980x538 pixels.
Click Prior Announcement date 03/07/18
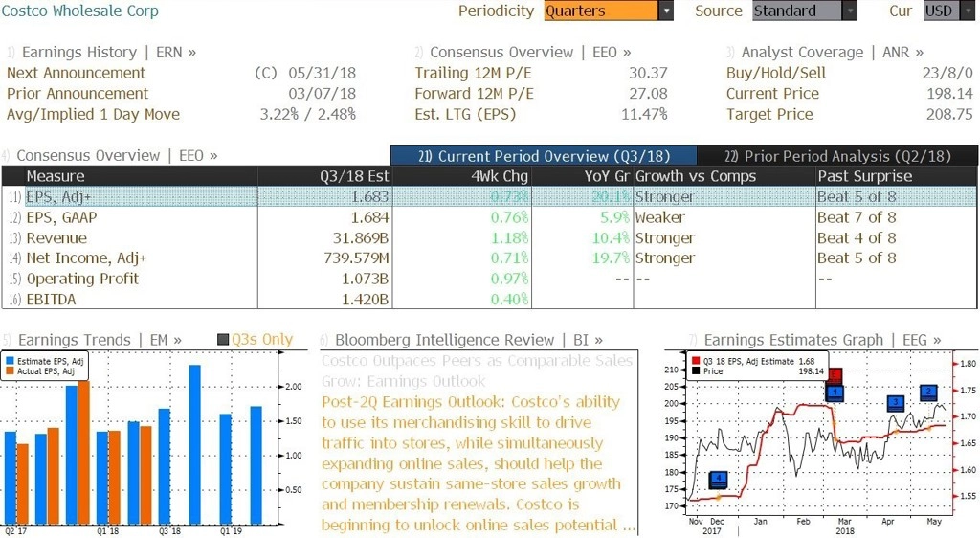[322, 94]
